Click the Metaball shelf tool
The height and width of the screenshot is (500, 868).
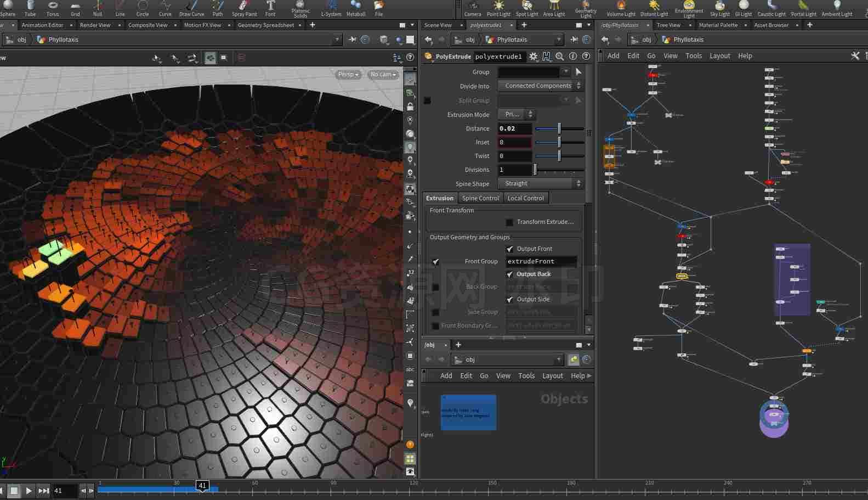[x=356, y=8]
